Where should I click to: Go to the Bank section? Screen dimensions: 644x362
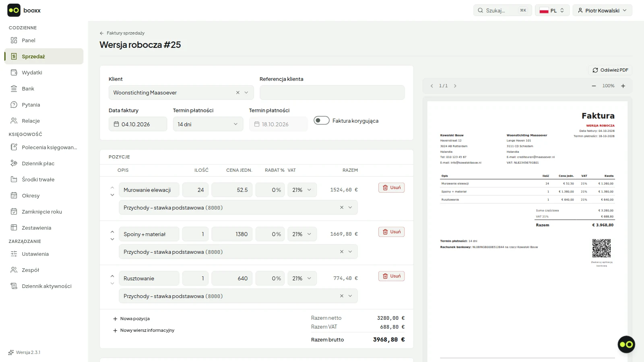[x=43, y=88]
